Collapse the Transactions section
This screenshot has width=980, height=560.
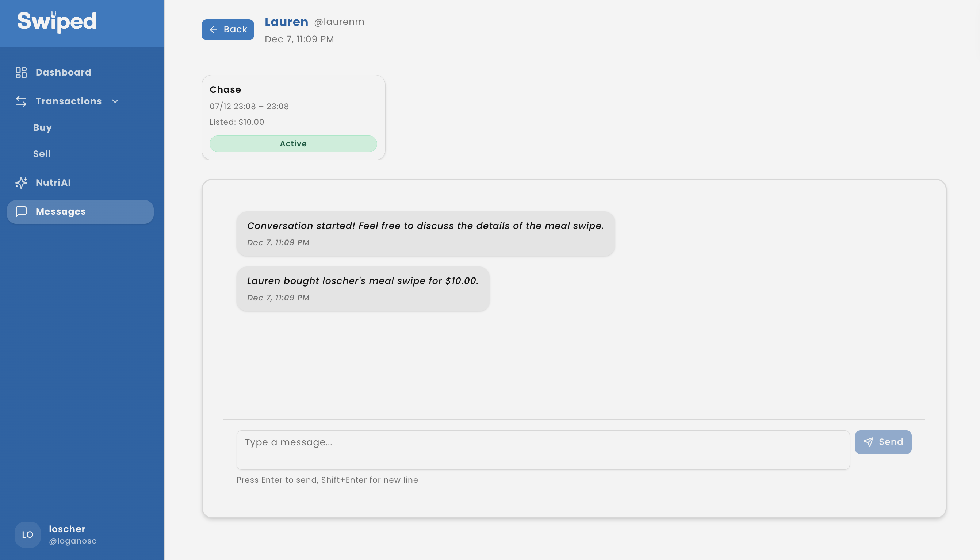[69, 101]
